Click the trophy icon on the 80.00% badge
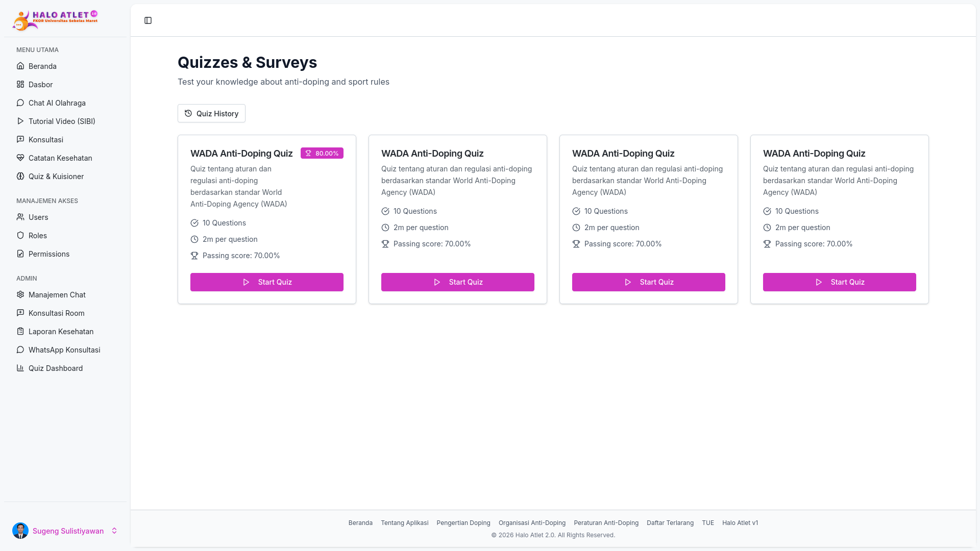 tap(308, 153)
